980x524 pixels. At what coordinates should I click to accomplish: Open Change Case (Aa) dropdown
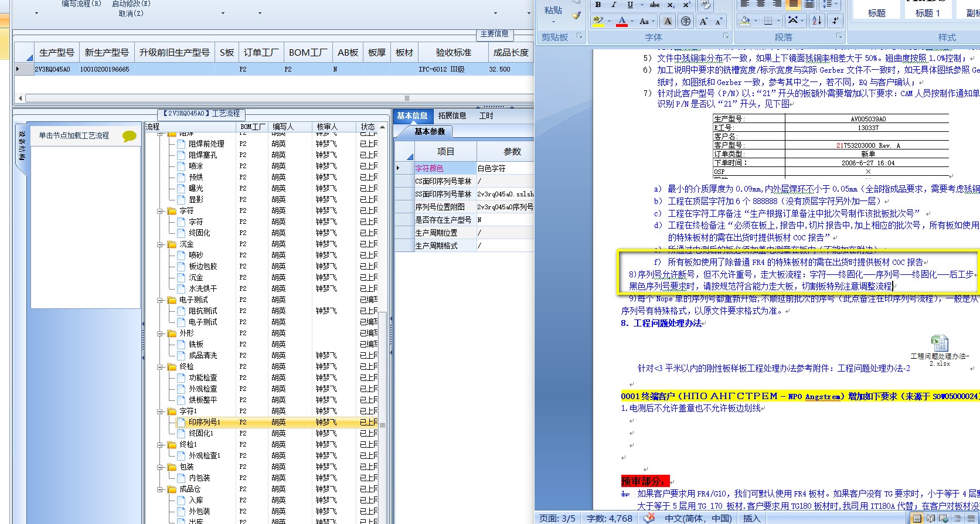646,21
